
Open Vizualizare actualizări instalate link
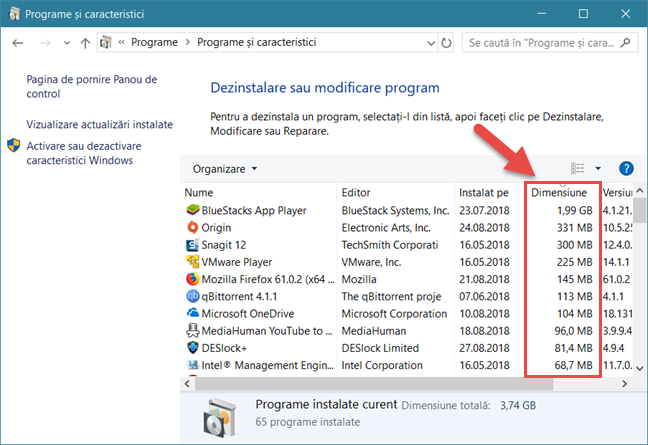tap(100, 124)
